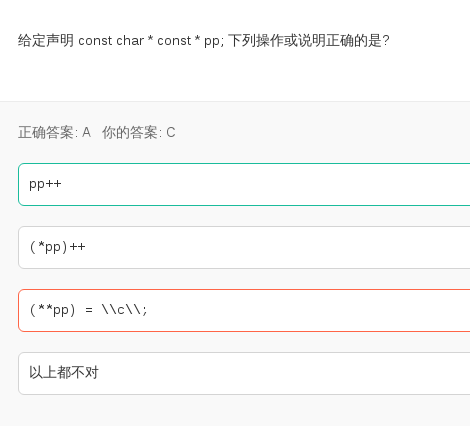Click blank area inside the 以上都不对 box
The height and width of the screenshot is (426, 470).
tap(267, 373)
